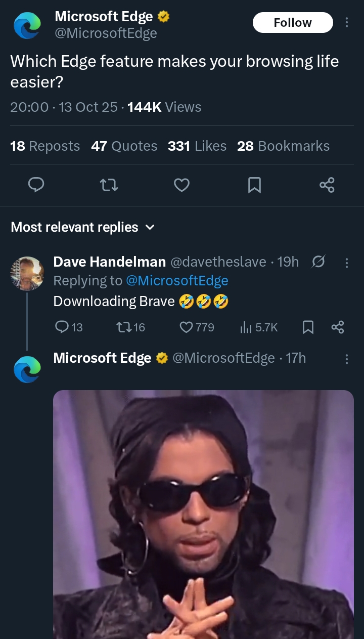Open Dave Handelman's profile picture

tap(27, 273)
